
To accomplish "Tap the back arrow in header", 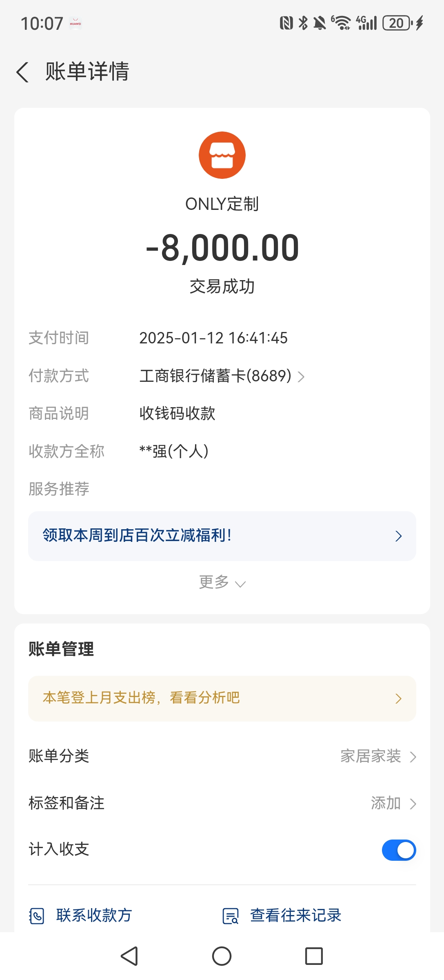I will tap(23, 72).
